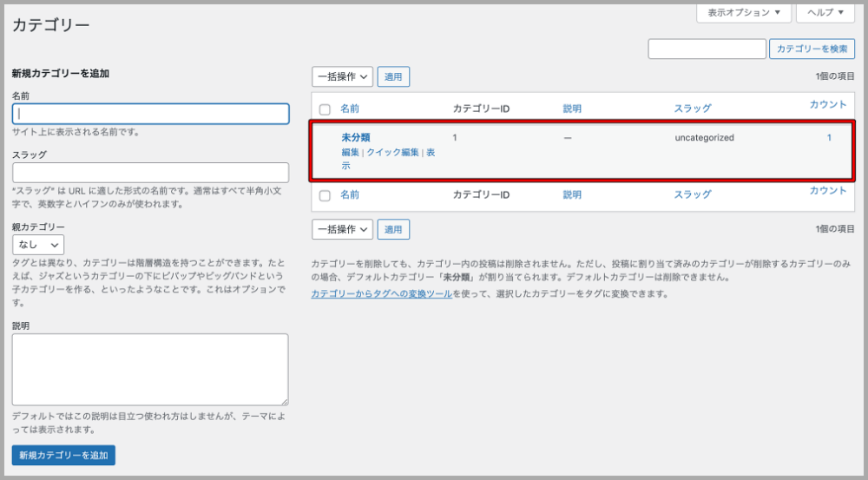
Task: Open the 親カテゴリー dropdown
Action: pyautogui.click(x=38, y=245)
